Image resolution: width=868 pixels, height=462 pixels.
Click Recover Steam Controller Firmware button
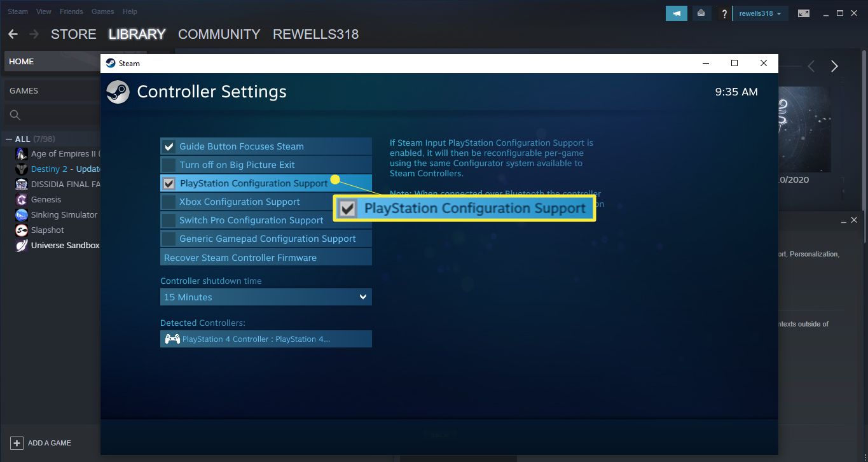point(266,258)
